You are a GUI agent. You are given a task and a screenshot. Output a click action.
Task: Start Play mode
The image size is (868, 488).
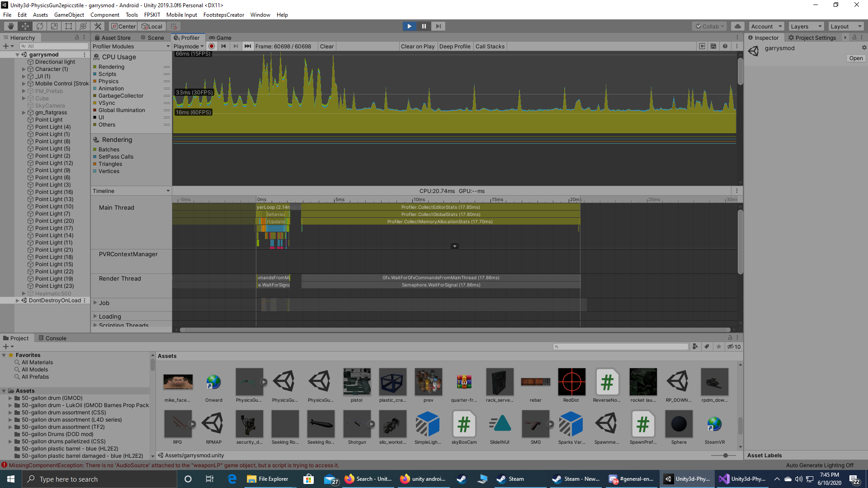pyautogui.click(x=409, y=26)
